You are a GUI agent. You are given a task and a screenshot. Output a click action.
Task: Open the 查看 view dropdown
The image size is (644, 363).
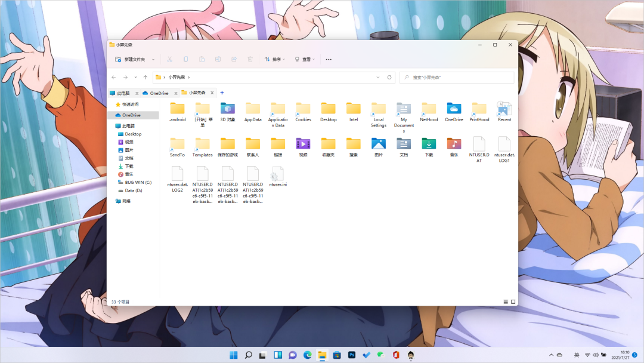(305, 60)
